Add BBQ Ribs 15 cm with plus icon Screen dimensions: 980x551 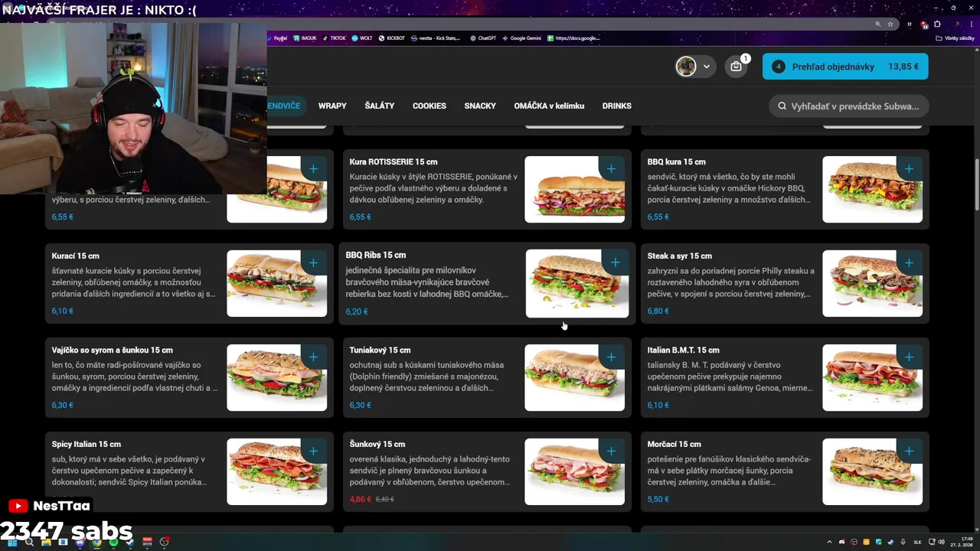616,262
